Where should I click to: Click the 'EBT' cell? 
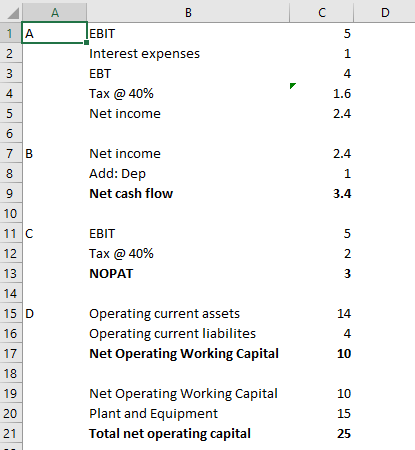[x=188, y=73]
